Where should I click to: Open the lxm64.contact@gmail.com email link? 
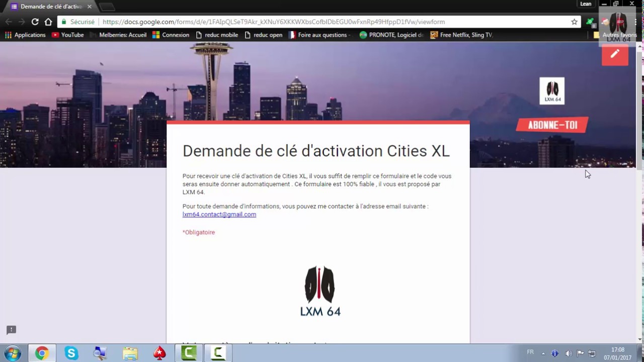point(219,214)
